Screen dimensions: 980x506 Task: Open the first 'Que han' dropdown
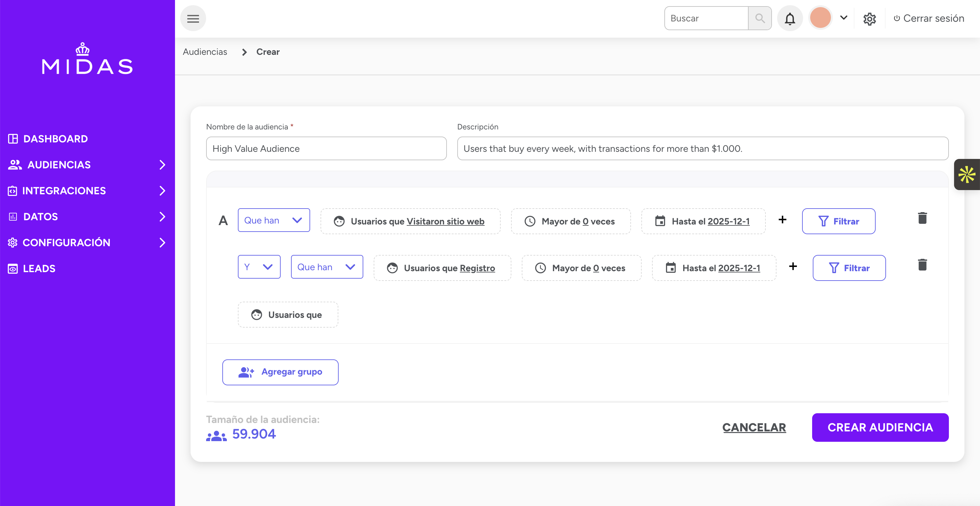click(x=274, y=221)
